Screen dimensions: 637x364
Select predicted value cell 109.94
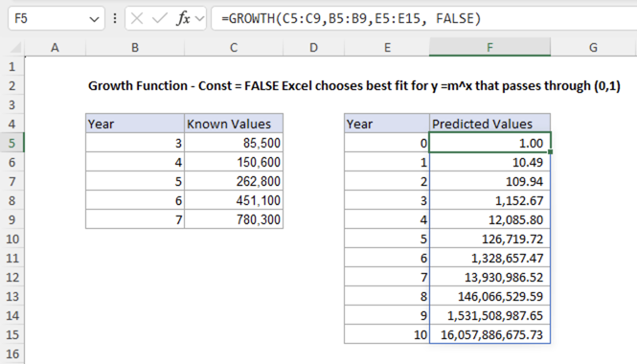coord(489,181)
